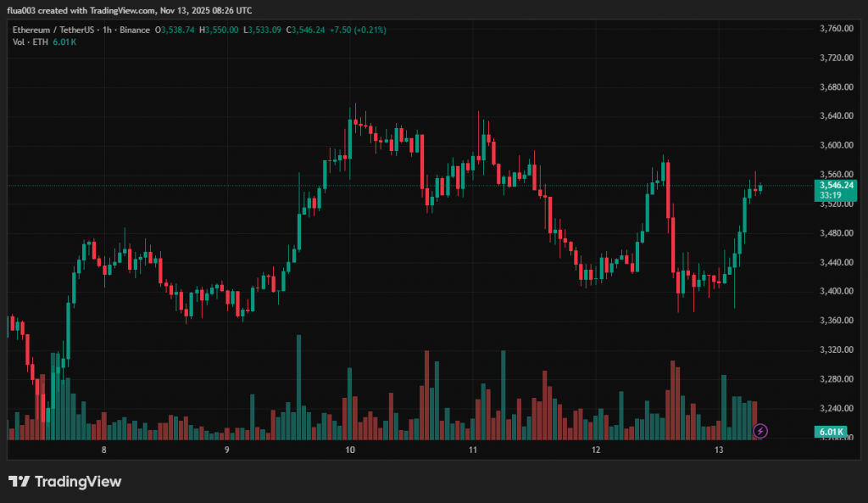Screen dimensions: 868x503
Task: Select the 1h interval label
Action: point(108,30)
